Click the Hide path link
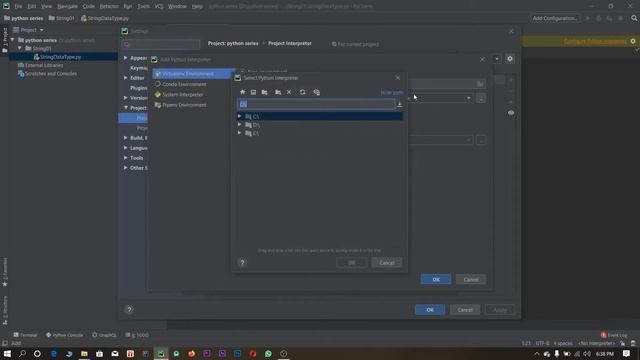This screenshot has width=640, height=360. (x=391, y=93)
